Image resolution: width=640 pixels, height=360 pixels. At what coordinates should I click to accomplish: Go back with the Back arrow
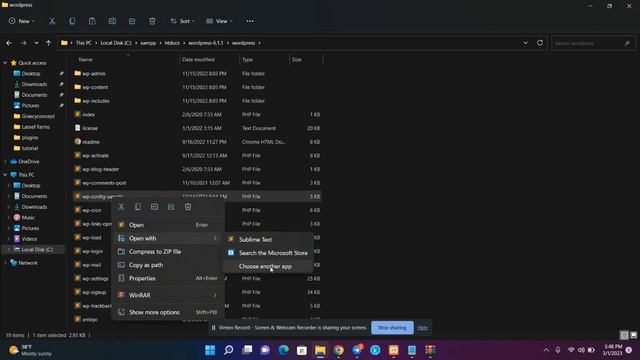(x=9, y=43)
